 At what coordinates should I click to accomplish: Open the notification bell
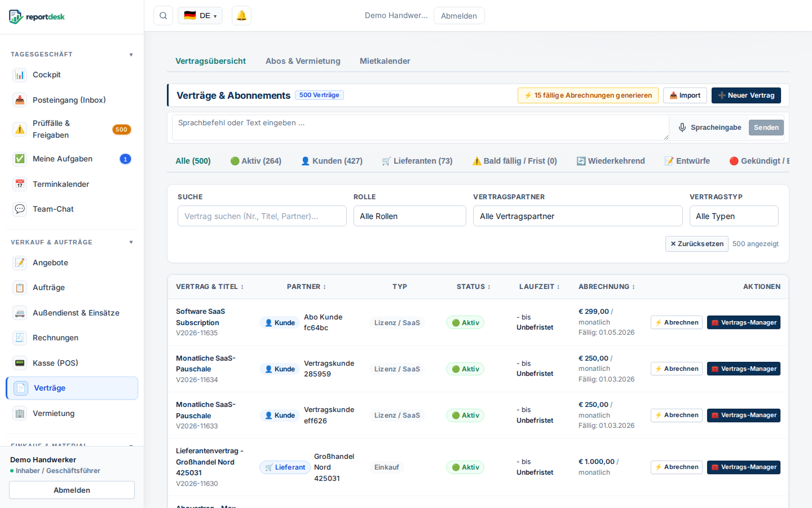tap(241, 16)
